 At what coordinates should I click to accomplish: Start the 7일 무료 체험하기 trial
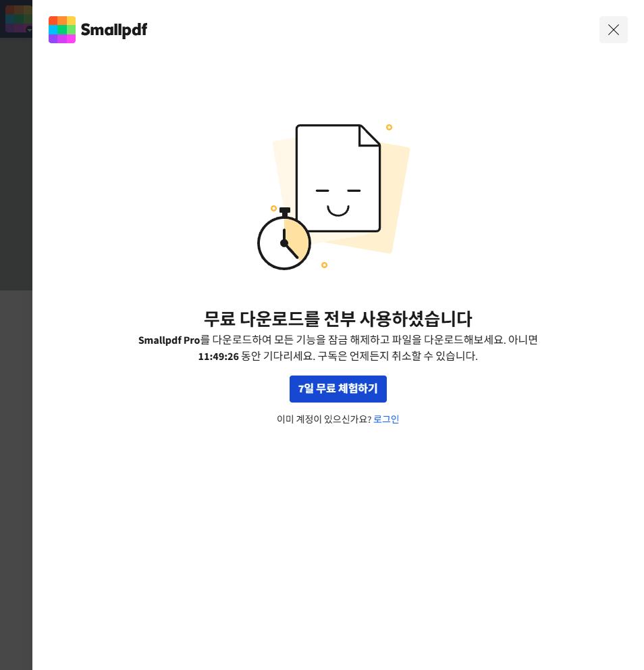point(338,388)
